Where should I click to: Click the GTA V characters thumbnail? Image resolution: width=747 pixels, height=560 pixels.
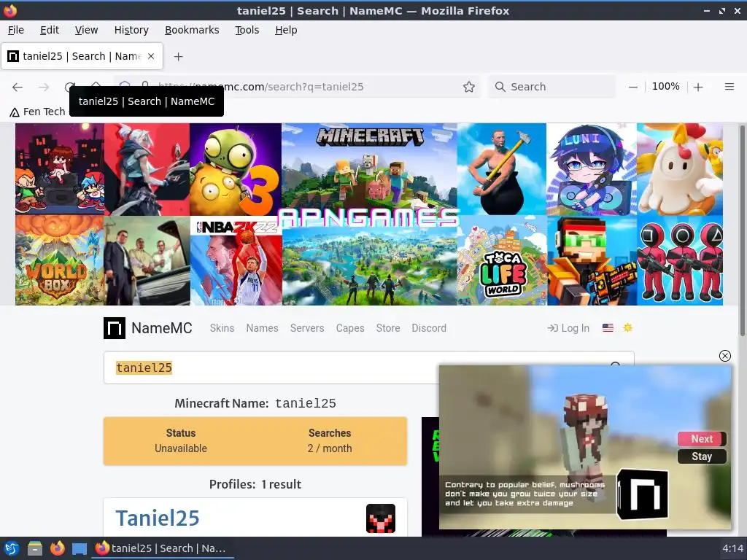147,260
